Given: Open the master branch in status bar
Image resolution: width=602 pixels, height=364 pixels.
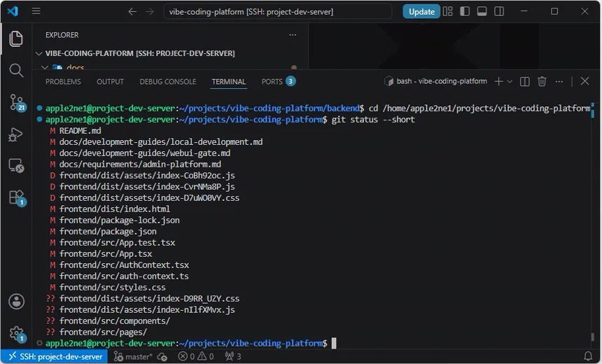Looking at the screenshot, I should click(133, 357).
